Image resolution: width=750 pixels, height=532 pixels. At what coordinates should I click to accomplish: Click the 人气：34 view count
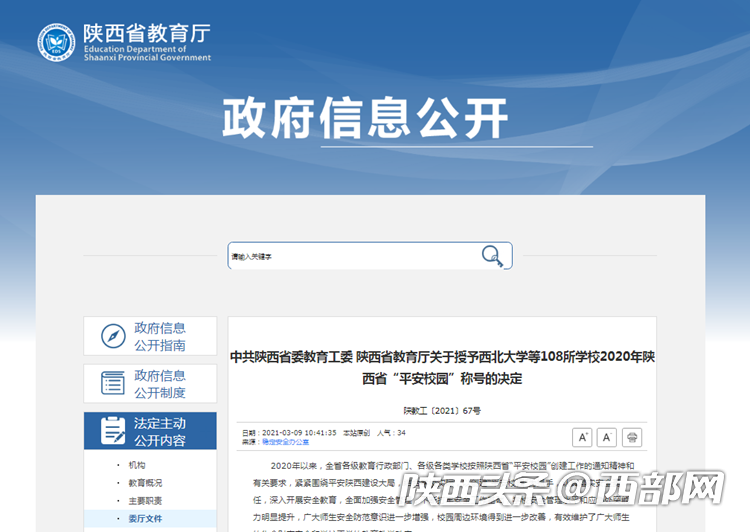(x=391, y=432)
